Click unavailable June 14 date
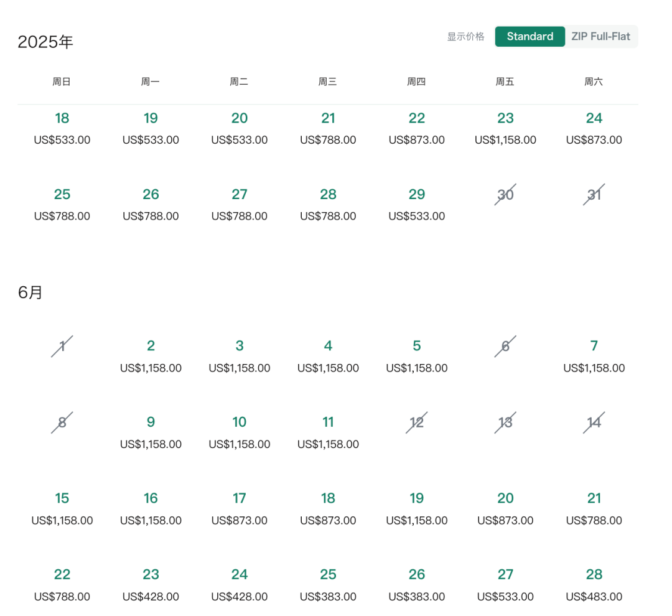Image resolution: width=672 pixels, height=616 pixels. click(x=594, y=422)
